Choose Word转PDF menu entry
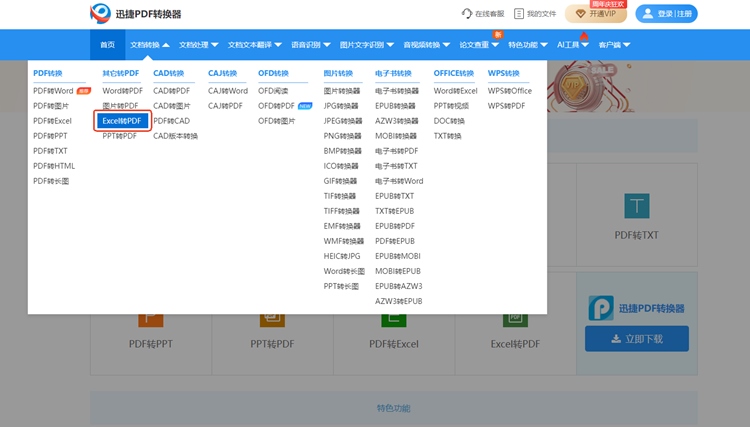 coord(122,91)
